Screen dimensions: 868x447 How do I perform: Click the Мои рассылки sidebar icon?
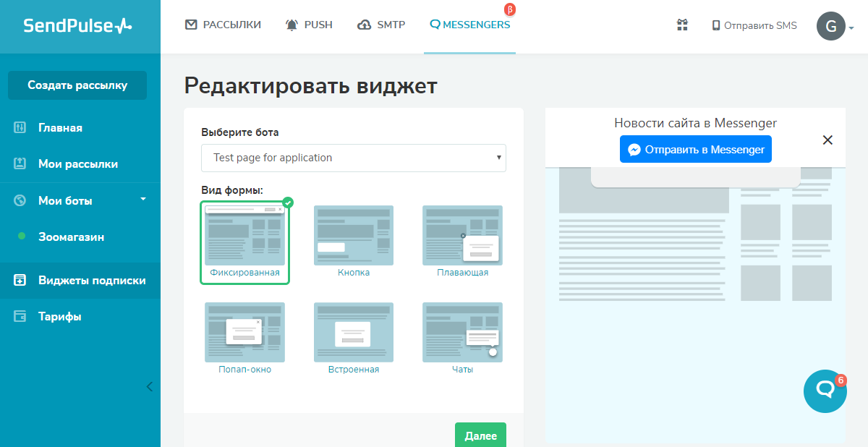20,163
